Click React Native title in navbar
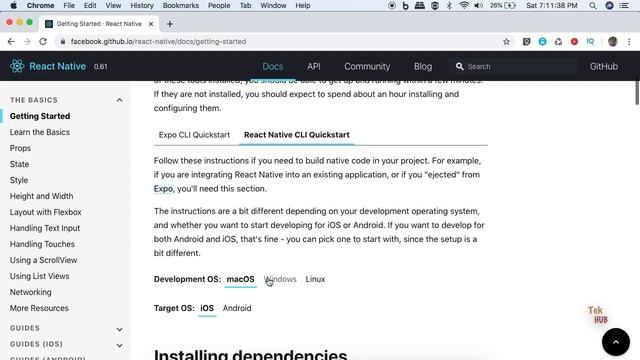 point(58,66)
